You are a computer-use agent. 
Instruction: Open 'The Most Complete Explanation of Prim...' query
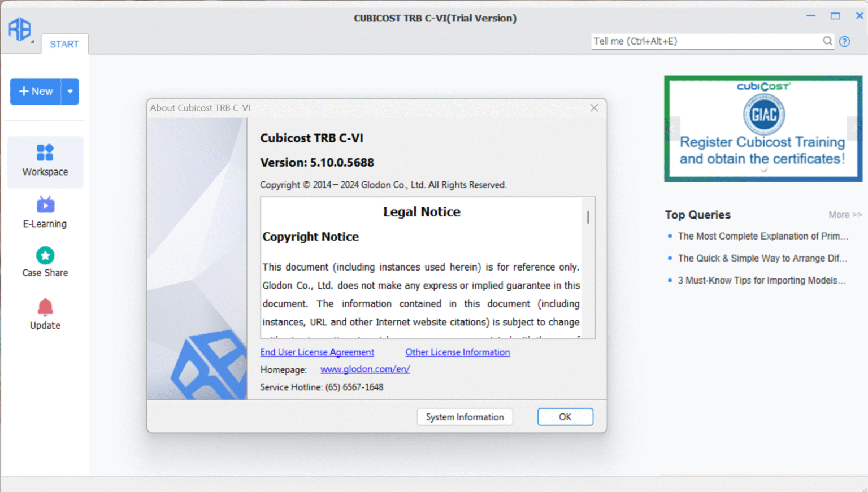(x=763, y=236)
